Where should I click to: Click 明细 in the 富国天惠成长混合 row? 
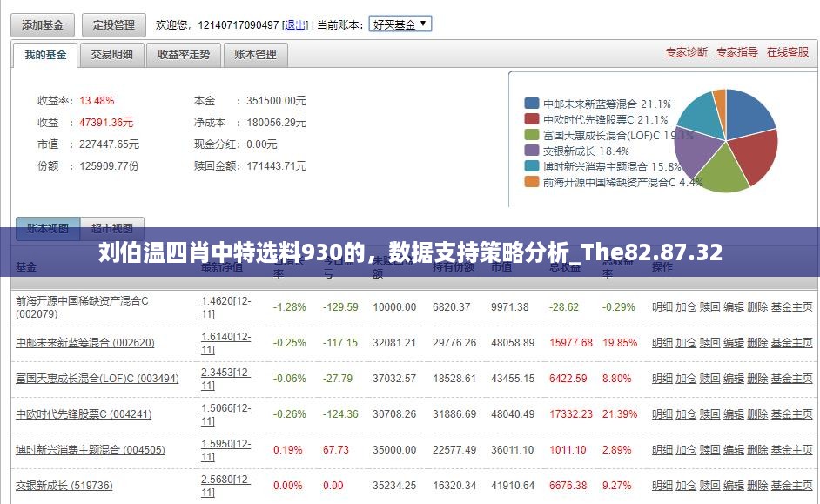coord(662,379)
